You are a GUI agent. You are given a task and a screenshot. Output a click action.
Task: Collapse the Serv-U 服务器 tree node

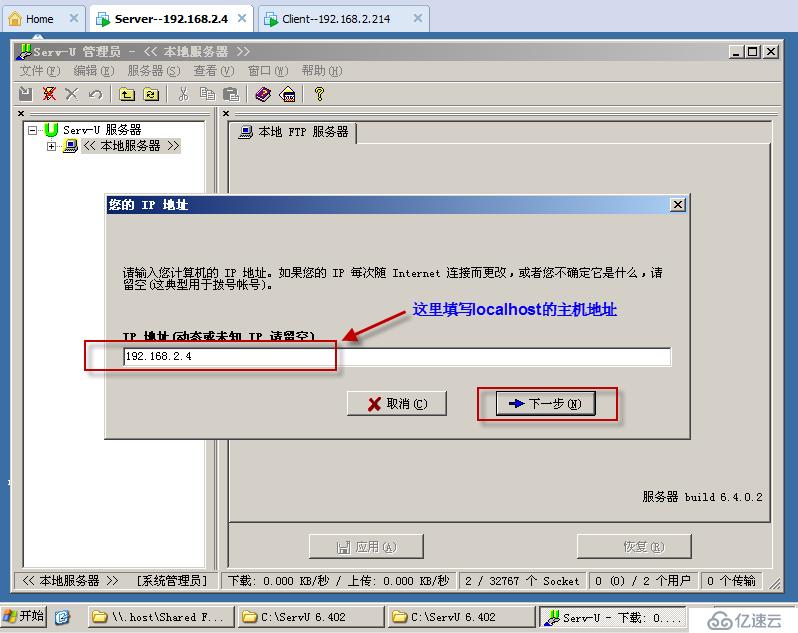tap(33, 130)
